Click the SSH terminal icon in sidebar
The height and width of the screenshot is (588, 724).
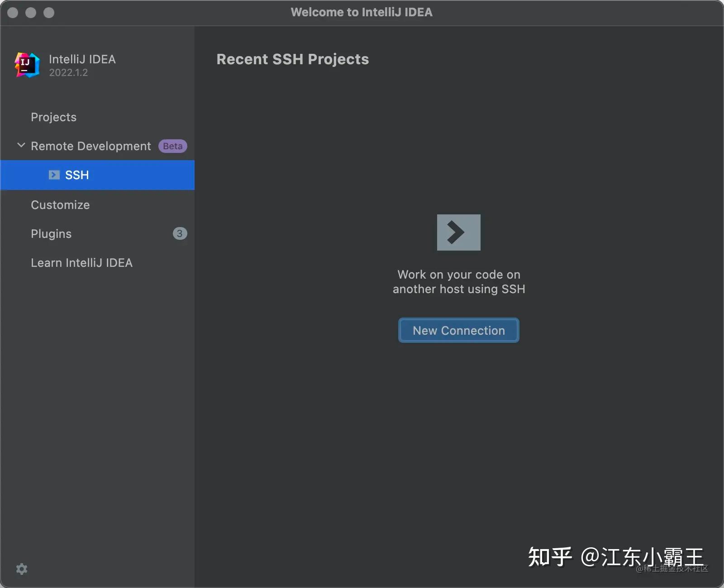(x=54, y=175)
